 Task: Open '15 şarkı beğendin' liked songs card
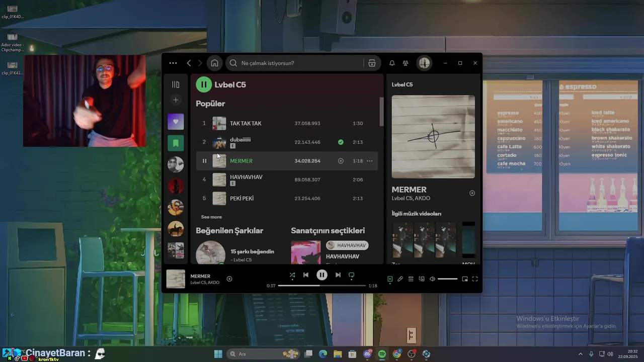239,253
